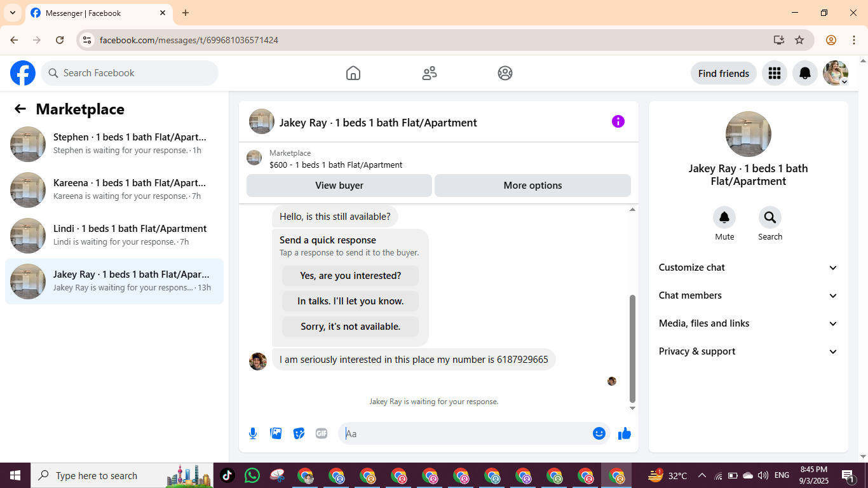The image size is (868, 488).
Task: Open the emoji picker
Action: click(x=599, y=433)
